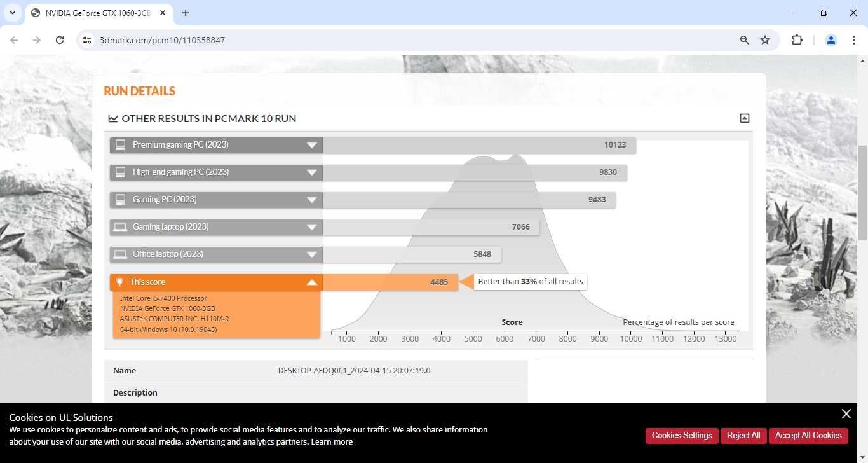This screenshot has width=868, height=463.
Task: Go back to the previous page
Action: (x=14, y=40)
